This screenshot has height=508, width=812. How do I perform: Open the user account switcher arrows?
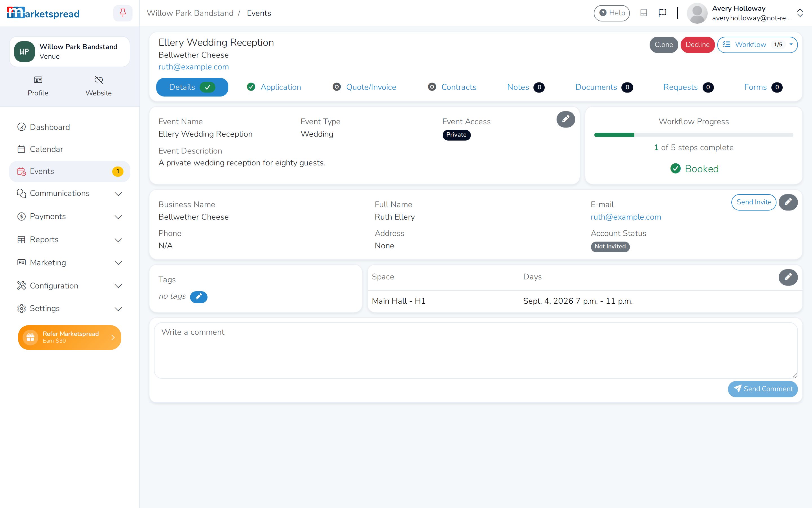click(800, 13)
